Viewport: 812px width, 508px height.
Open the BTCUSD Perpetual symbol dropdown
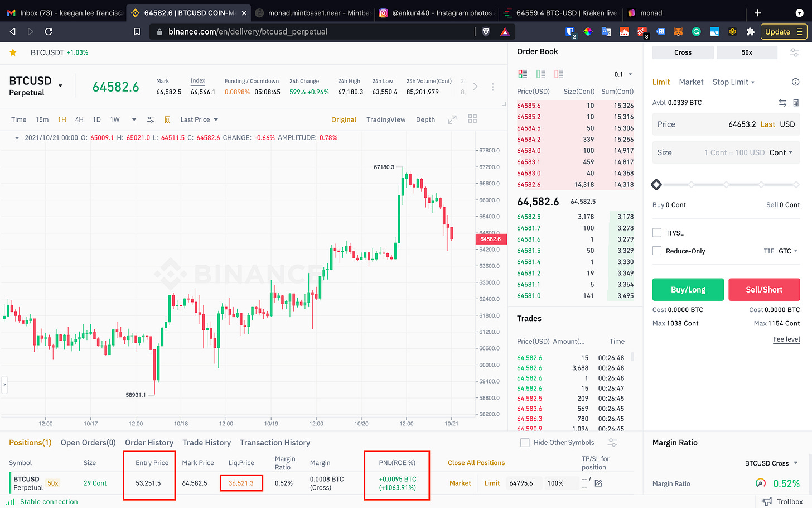[60, 86]
